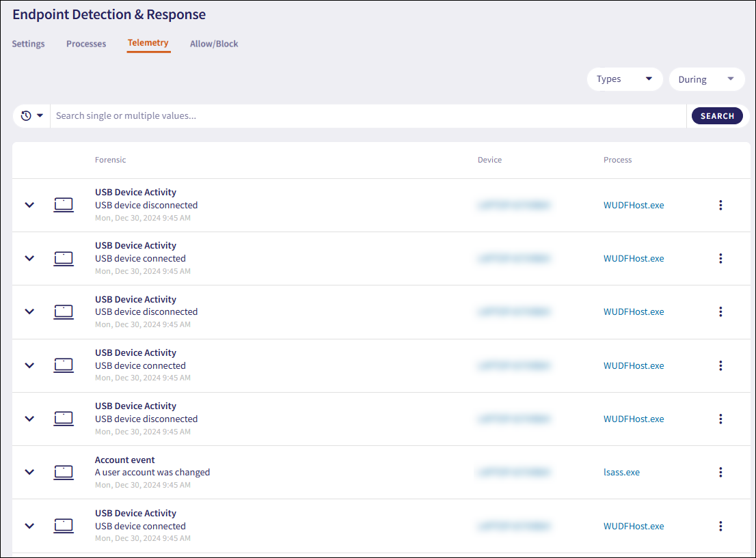This screenshot has height=558, width=756.
Task: Open the search history clock icon
Action: tap(27, 116)
